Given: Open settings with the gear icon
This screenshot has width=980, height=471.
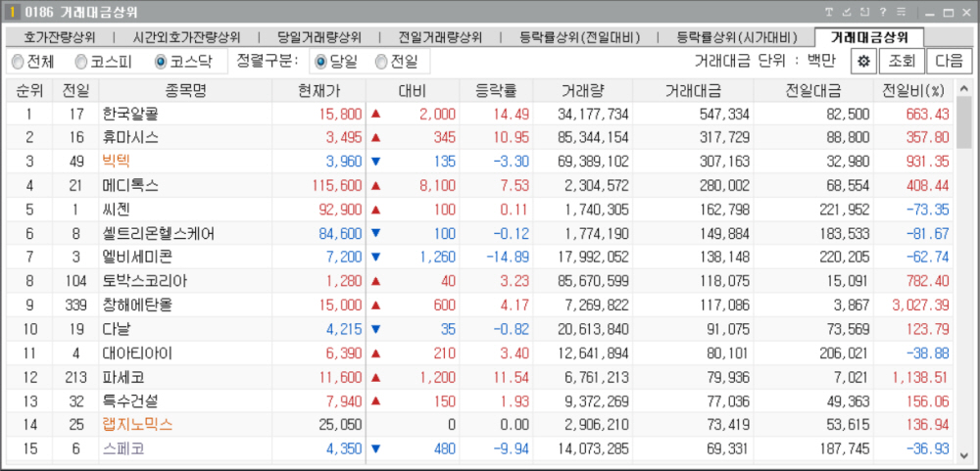Looking at the screenshot, I should tap(864, 62).
